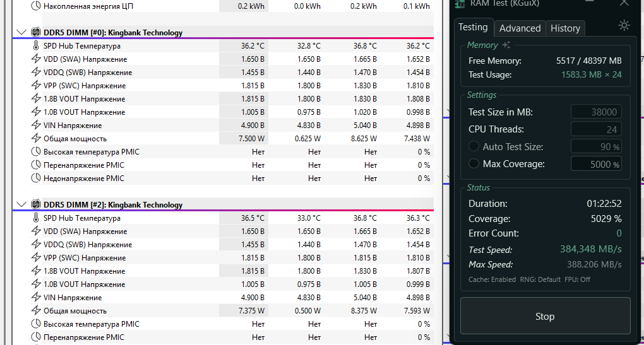Click bolt icon of DIMM #0 VDD (SWA) Напряжение
The height and width of the screenshot is (345, 644).
pyautogui.click(x=36, y=59)
